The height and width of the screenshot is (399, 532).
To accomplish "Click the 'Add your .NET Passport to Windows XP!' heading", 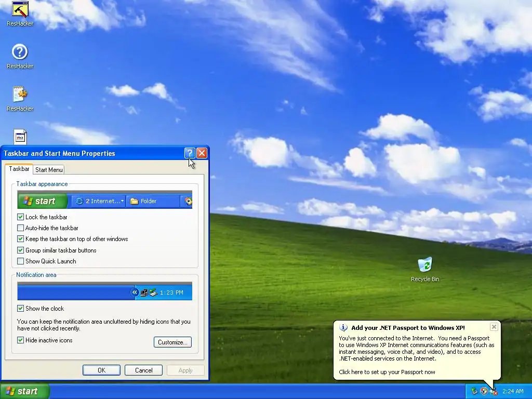I will pos(408,328).
